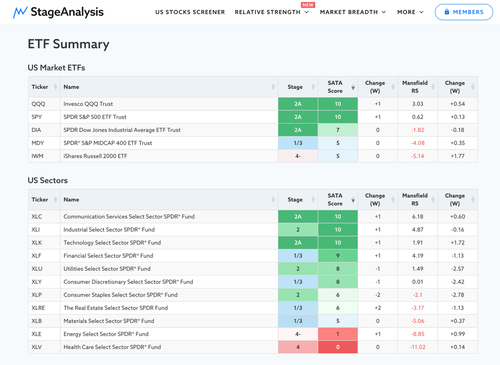Select The Real Estate Select Sector SPDR Fund
The width and height of the screenshot is (500, 365).
(116, 308)
